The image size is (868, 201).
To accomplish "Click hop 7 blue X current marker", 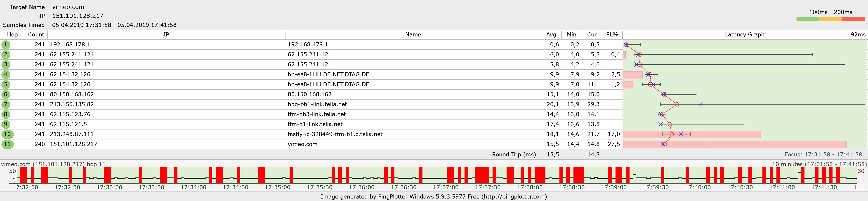I will (701, 105).
